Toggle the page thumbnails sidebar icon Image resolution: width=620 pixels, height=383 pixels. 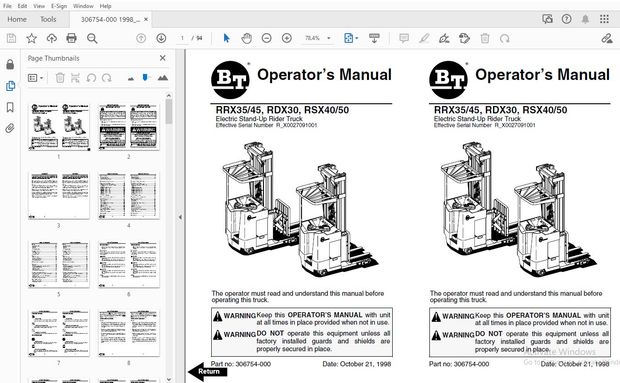click(x=10, y=86)
